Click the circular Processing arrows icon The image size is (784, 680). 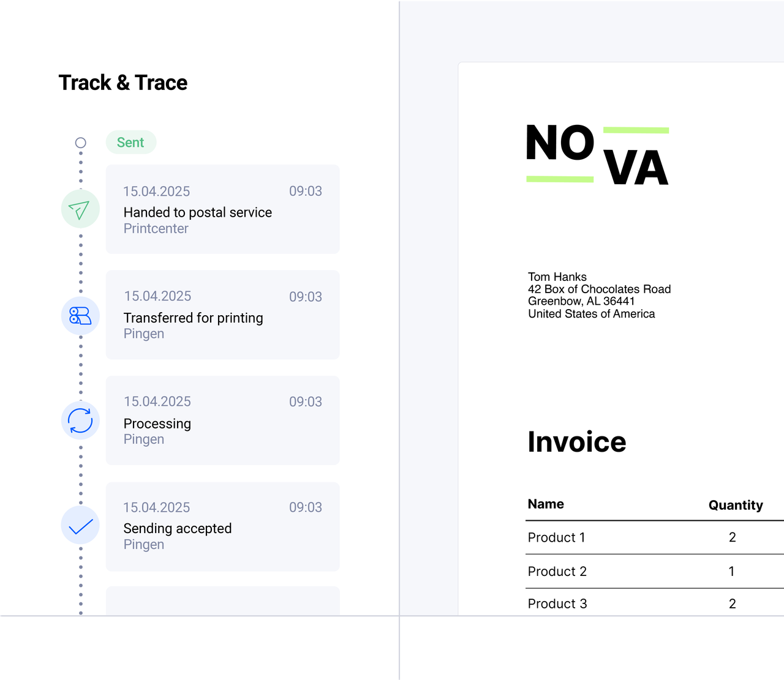point(80,420)
